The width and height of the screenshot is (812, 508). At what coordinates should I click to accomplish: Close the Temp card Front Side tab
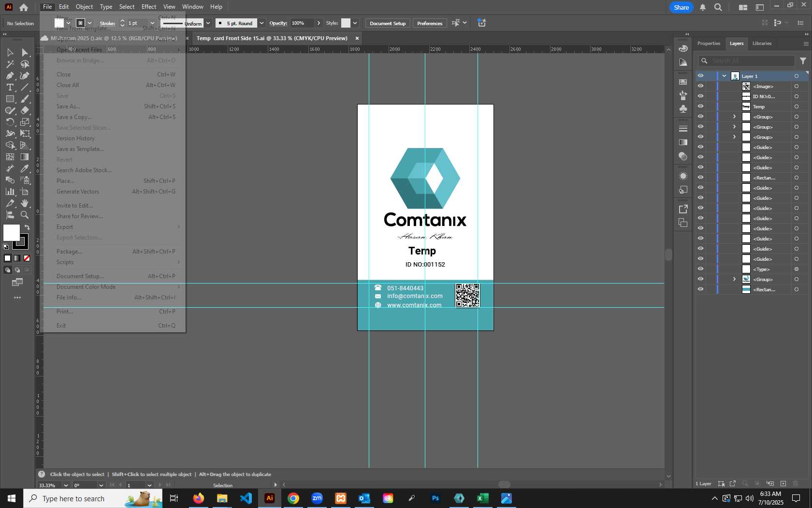(x=357, y=38)
